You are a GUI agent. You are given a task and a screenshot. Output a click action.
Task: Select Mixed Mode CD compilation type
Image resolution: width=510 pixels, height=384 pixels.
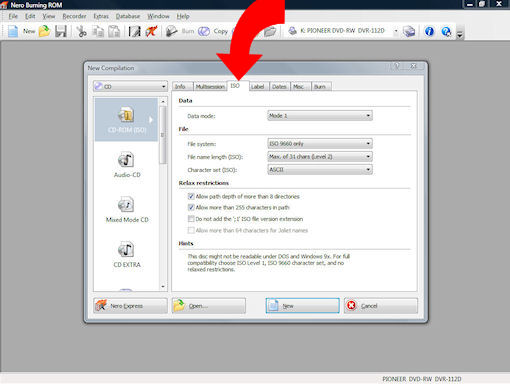(127, 210)
